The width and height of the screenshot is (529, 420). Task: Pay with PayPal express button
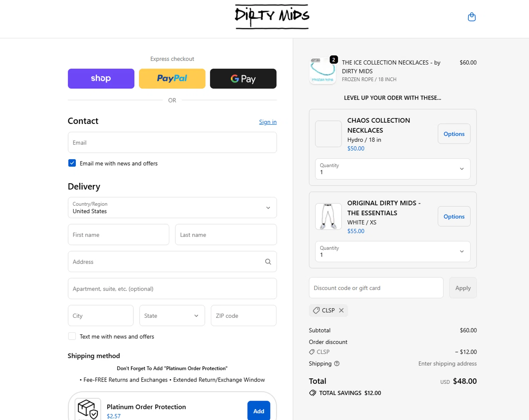[172, 79]
